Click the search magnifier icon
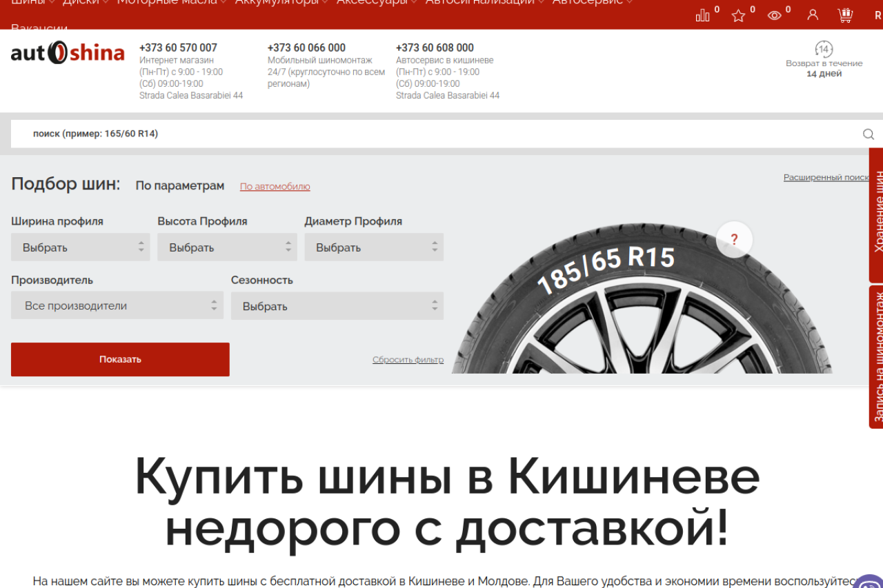Viewport: 883px width, 588px height. pyautogui.click(x=869, y=134)
